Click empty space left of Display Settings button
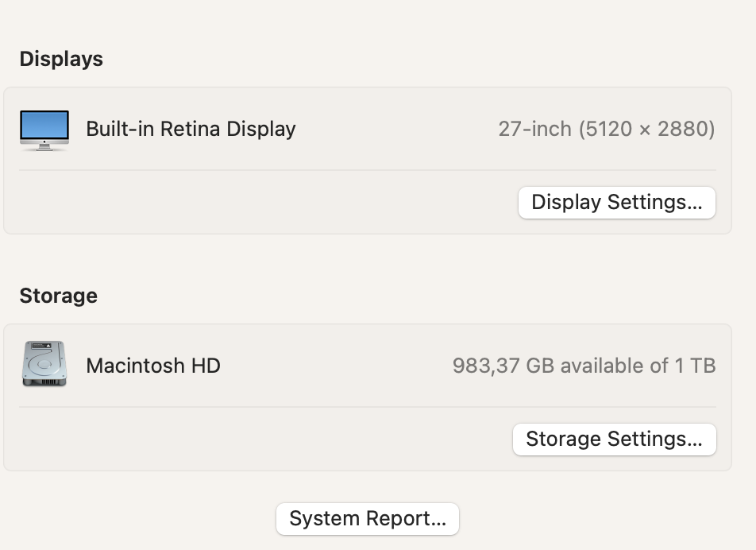Screen dimensions: 756x550 pos(262,202)
